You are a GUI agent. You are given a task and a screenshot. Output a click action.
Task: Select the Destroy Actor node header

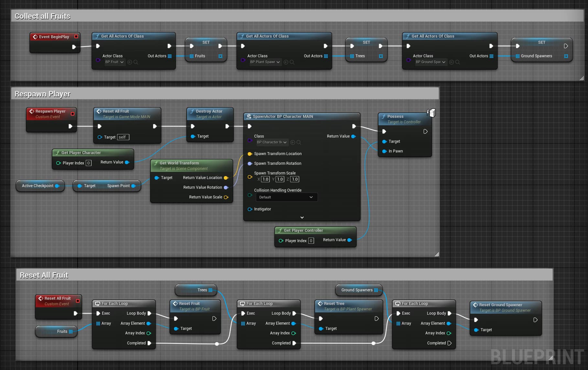(210, 114)
